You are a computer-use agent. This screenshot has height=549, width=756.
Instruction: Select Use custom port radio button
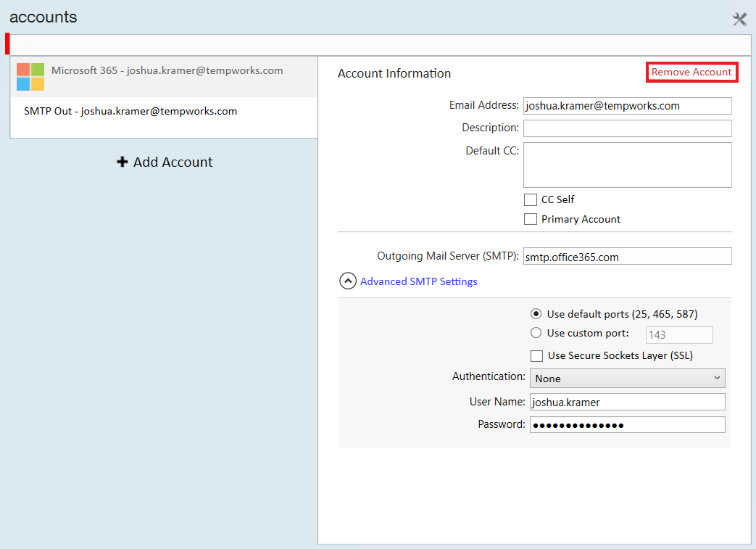click(x=536, y=333)
